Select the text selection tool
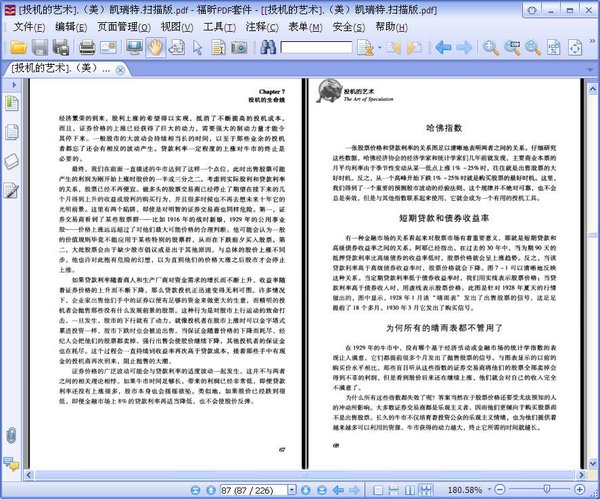Viewport: 600px width, 499px height. click(x=218, y=47)
